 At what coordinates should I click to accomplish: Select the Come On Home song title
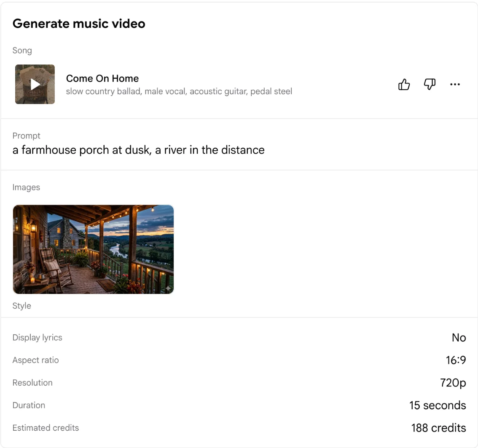[x=102, y=78]
